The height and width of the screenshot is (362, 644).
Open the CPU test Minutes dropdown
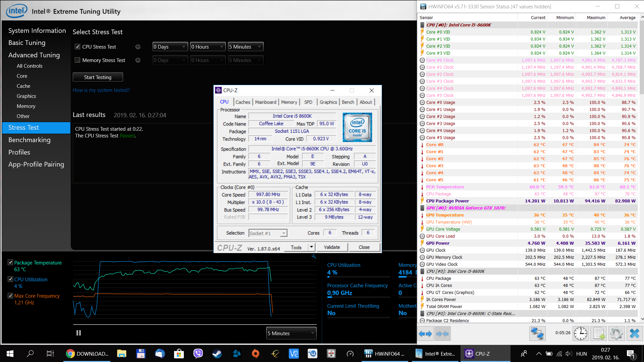coord(246,47)
